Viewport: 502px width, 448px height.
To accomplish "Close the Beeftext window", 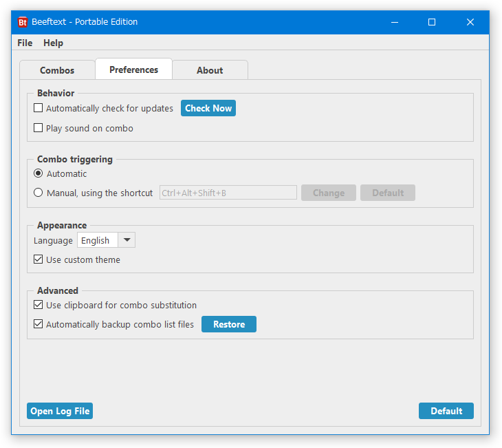I will 470,22.
